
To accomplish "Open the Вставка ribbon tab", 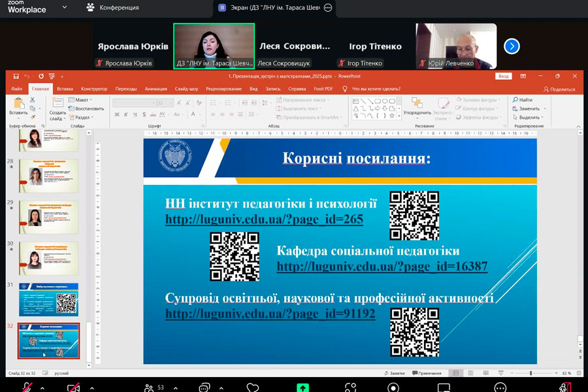I will [x=65, y=89].
